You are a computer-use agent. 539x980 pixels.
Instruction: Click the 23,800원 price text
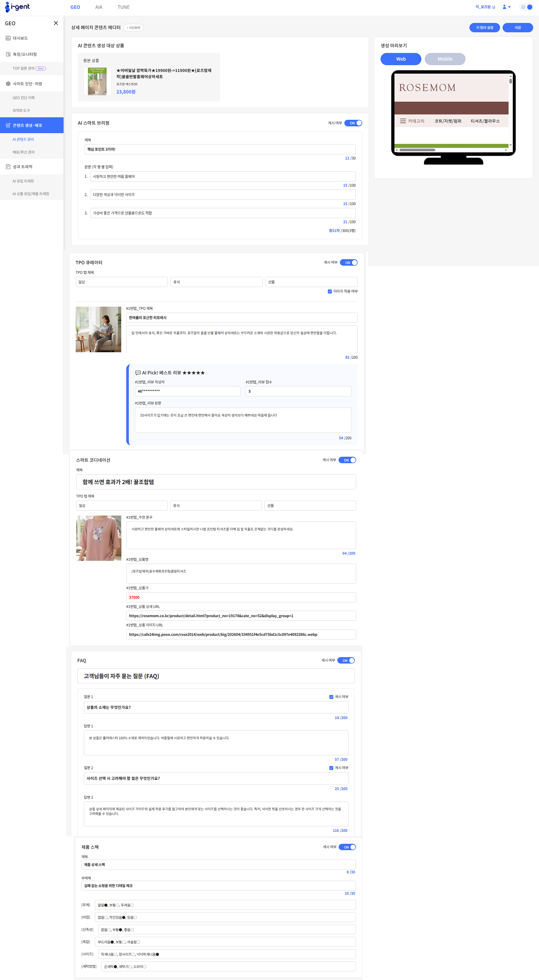[126, 92]
